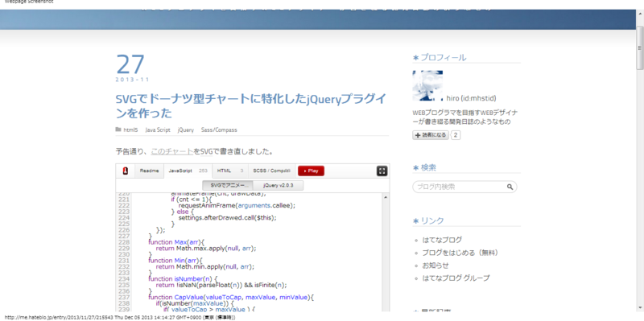
Task: Open the jQuery category tag
Action: pyautogui.click(x=186, y=130)
